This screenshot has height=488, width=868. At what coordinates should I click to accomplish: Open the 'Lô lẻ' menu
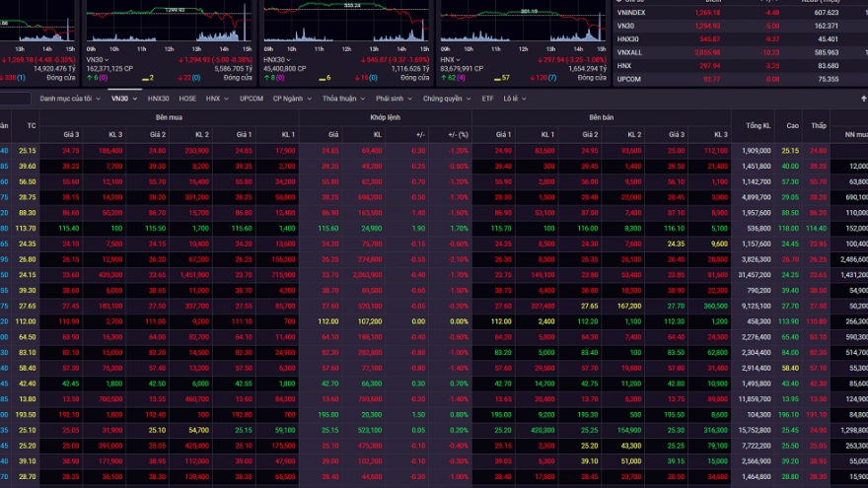513,99
